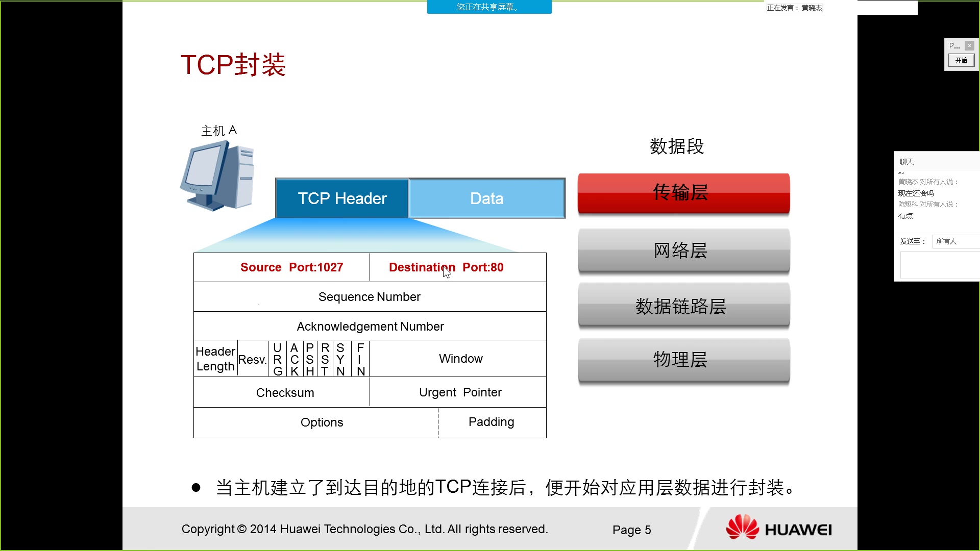The height and width of the screenshot is (551, 980).
Task: Click the chat message 有点
Action: pos(905,216)
